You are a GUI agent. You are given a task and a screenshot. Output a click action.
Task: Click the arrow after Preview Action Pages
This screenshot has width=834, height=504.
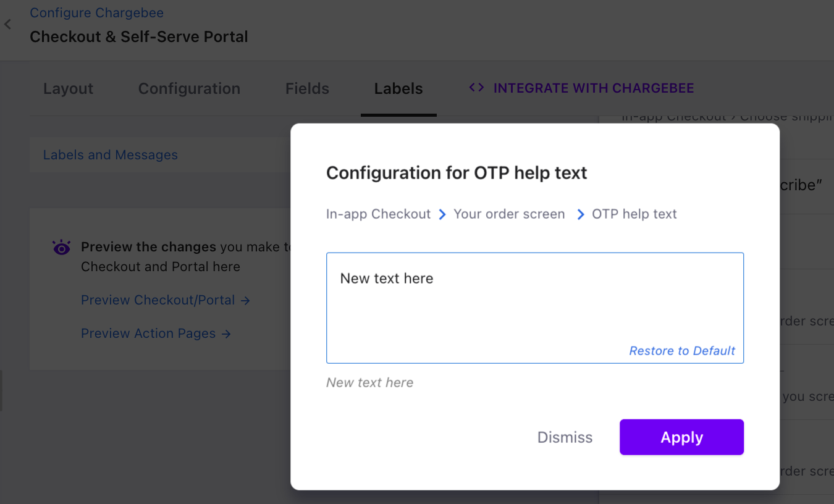tap(226, 334)
